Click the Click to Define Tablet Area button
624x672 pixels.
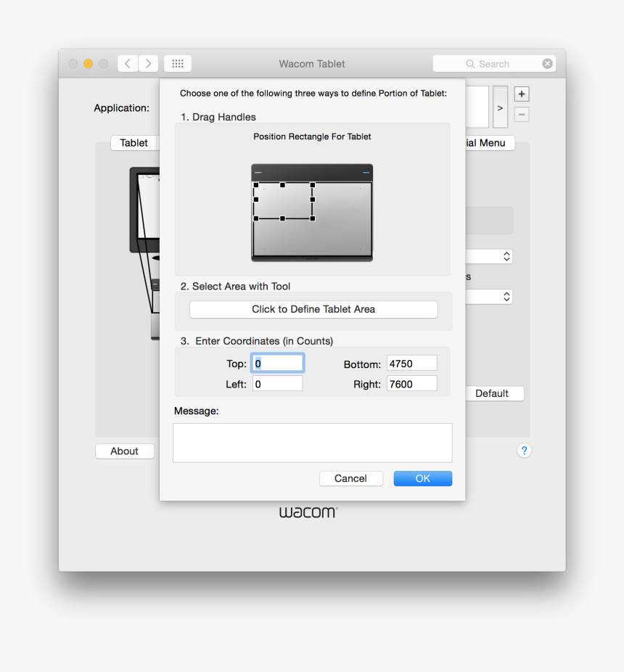point(313,309)
